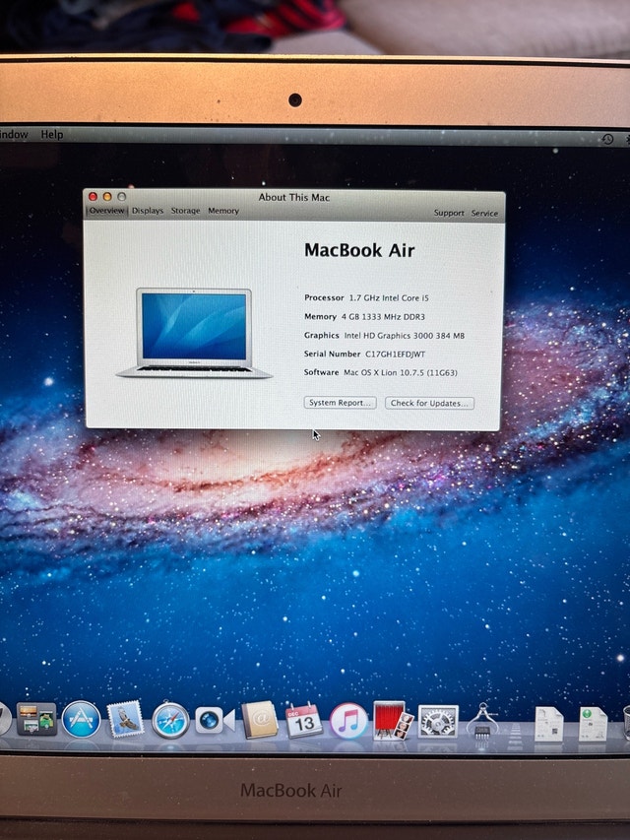Launch iTunes music note icon in the Dock
The height and width of the screenshot is (840, 630).
pos(348,721)
